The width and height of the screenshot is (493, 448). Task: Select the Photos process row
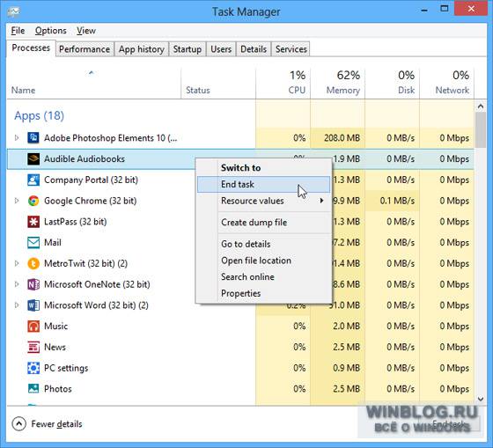click(240, 389)
